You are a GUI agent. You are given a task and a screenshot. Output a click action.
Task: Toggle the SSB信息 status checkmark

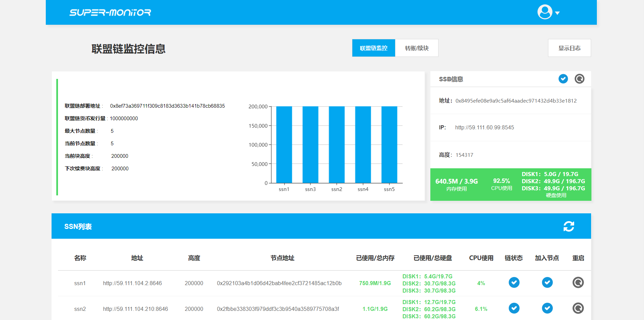(x=563, y=79)
